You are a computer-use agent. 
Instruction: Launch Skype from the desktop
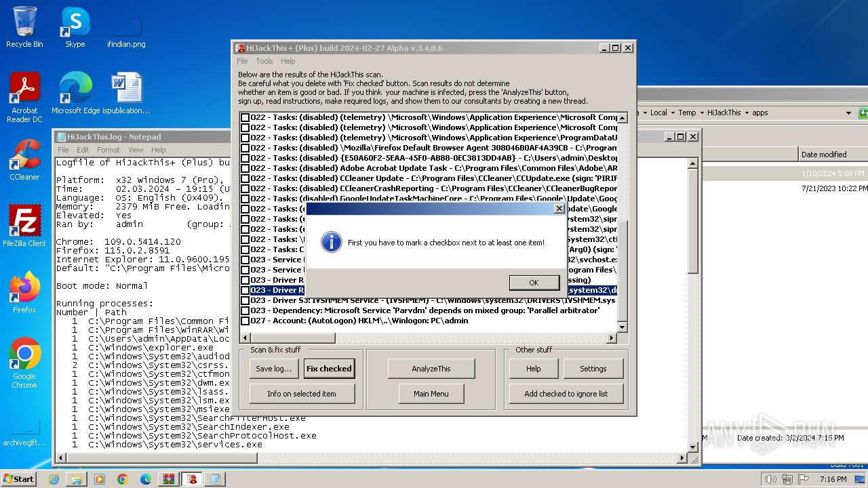[75, 27]
